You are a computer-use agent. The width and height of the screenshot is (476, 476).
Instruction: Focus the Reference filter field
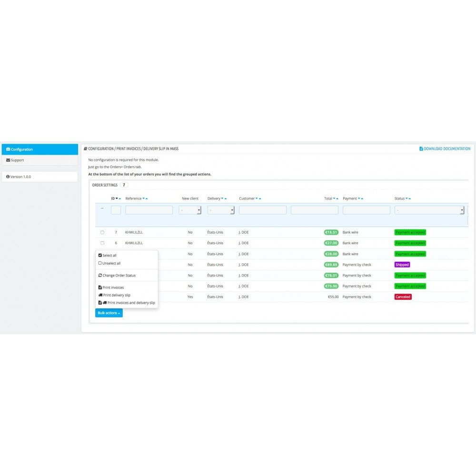point(149,210)
